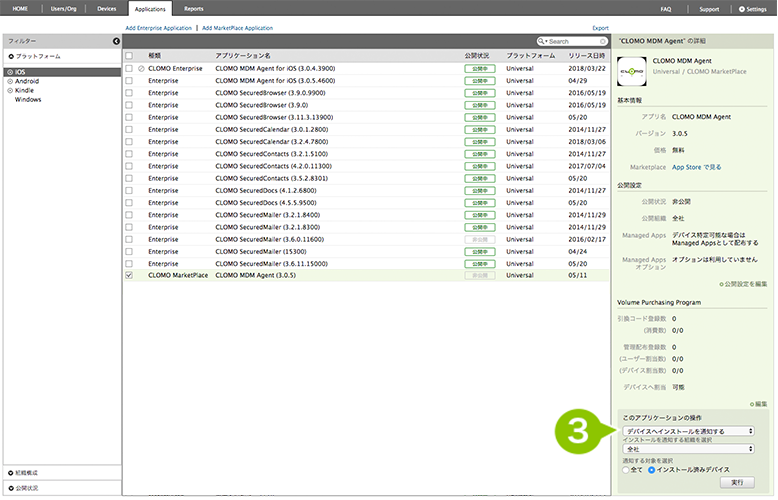
Task: Click the Settings gear icon
Action: tap(742, 9)
